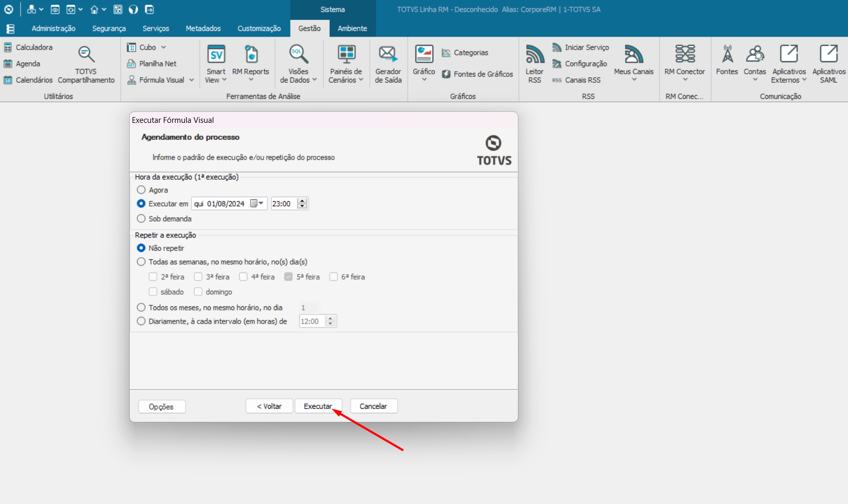Open Leitor RSS
848x504 pixels.
point(535,65)
